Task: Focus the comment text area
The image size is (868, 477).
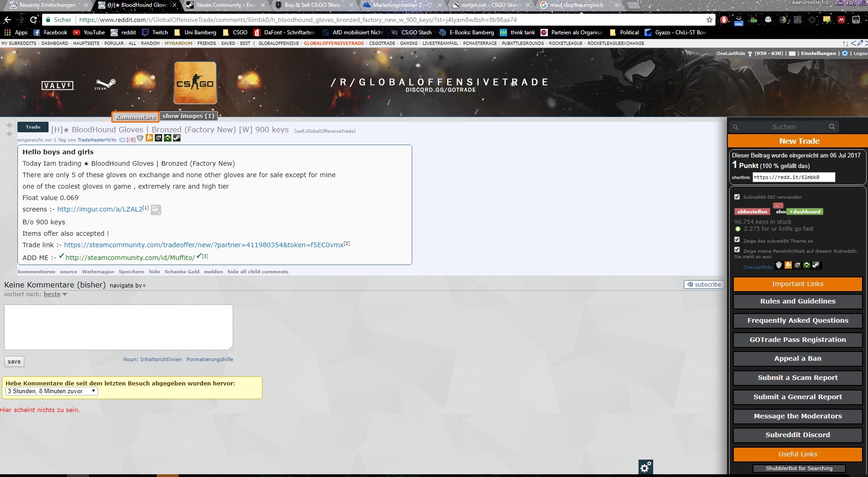Action: point(119,327)
